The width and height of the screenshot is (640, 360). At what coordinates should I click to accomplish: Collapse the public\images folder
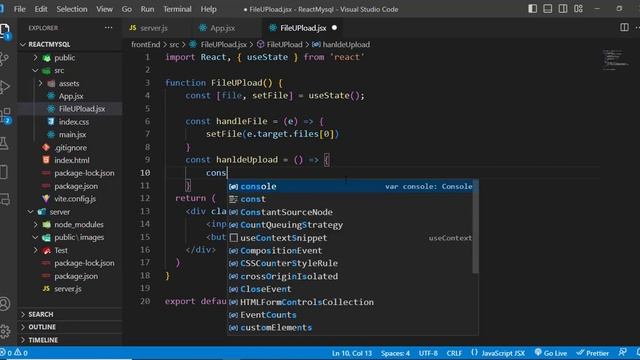click(x=36, y=237)
